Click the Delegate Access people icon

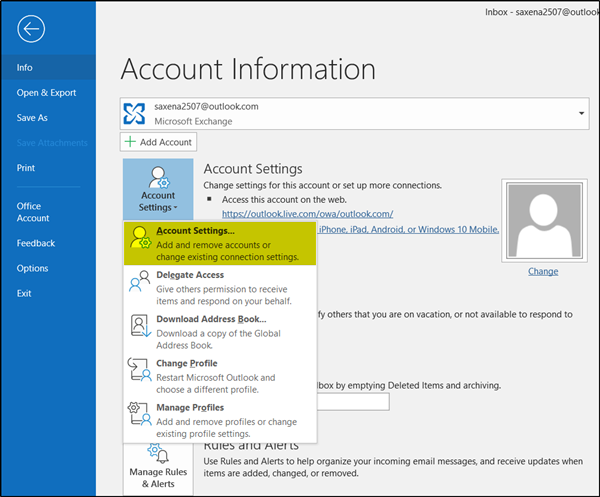140,283
